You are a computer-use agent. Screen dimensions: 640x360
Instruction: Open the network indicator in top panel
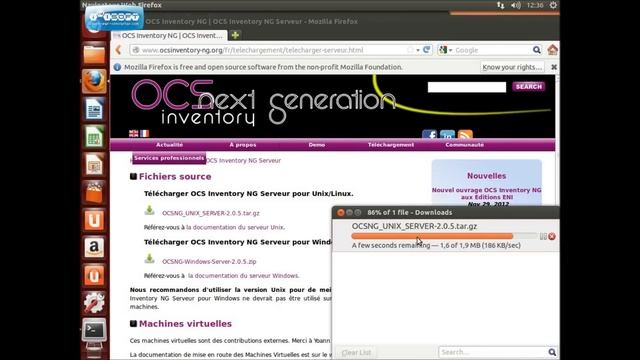500,5
